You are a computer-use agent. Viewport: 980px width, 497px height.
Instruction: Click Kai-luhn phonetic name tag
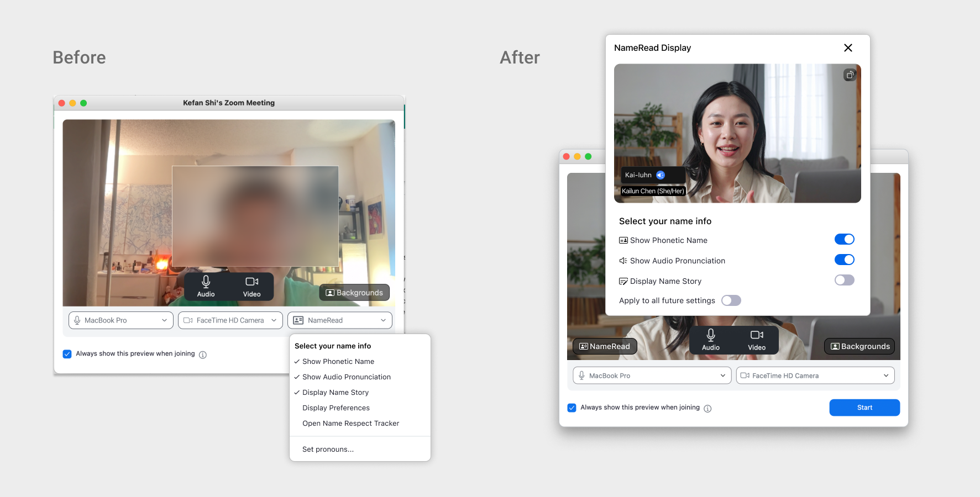coord(653,175)
